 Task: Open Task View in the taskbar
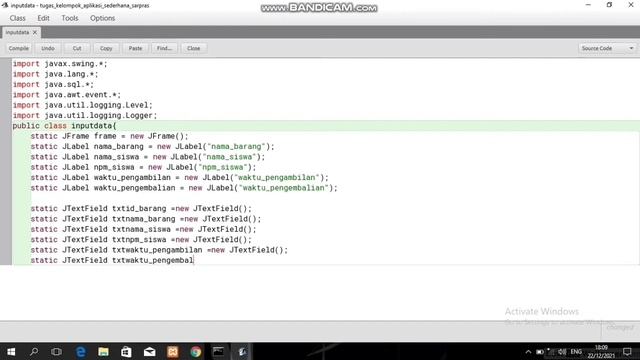point(56,351)
